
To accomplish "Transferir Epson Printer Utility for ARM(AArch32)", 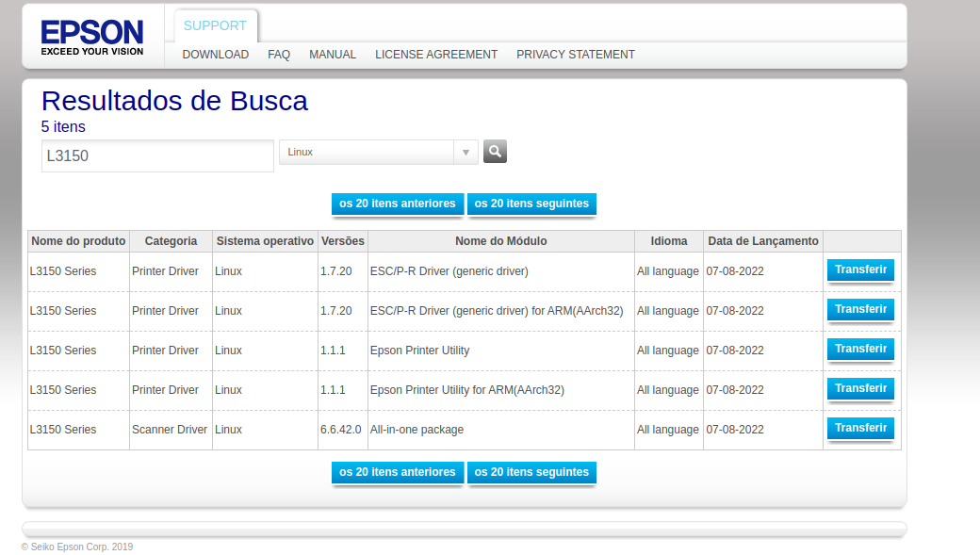I will (x=860, y=389).
